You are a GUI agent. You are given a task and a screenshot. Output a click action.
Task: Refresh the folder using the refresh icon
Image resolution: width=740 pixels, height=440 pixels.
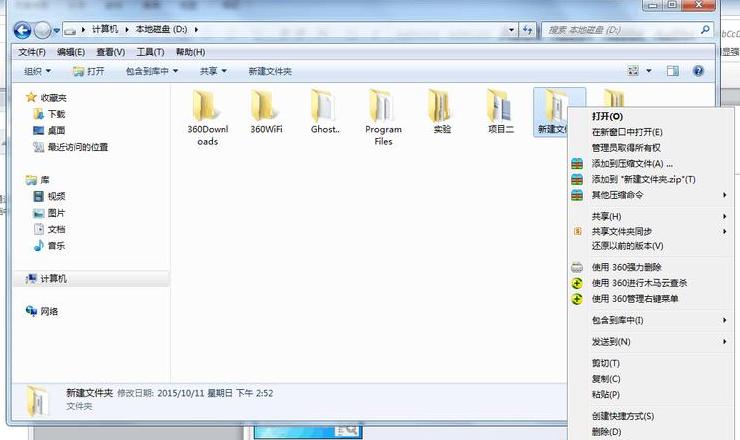527,30
